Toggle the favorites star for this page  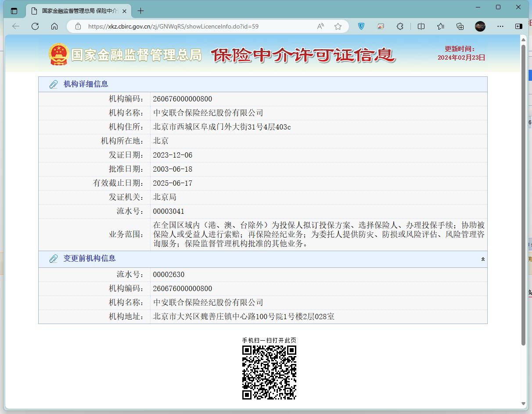(338, 26)
